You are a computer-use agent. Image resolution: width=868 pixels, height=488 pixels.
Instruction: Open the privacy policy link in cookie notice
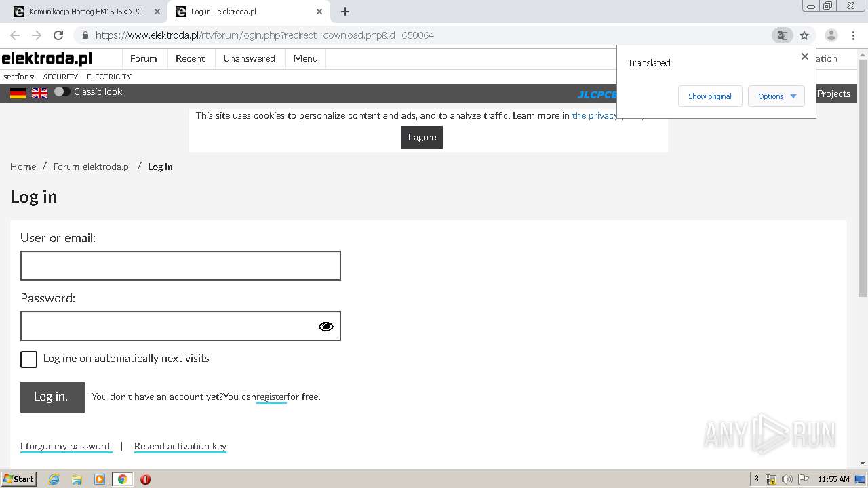point(595,115)
